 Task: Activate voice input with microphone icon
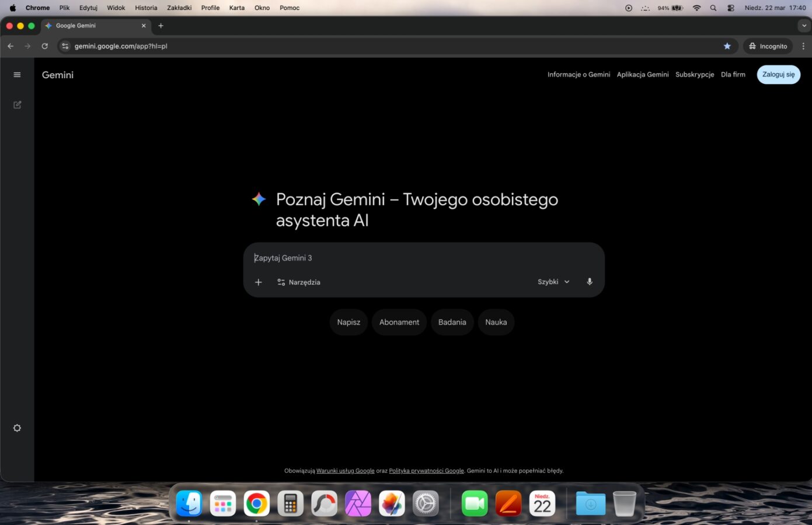click(x=589, y=282)
